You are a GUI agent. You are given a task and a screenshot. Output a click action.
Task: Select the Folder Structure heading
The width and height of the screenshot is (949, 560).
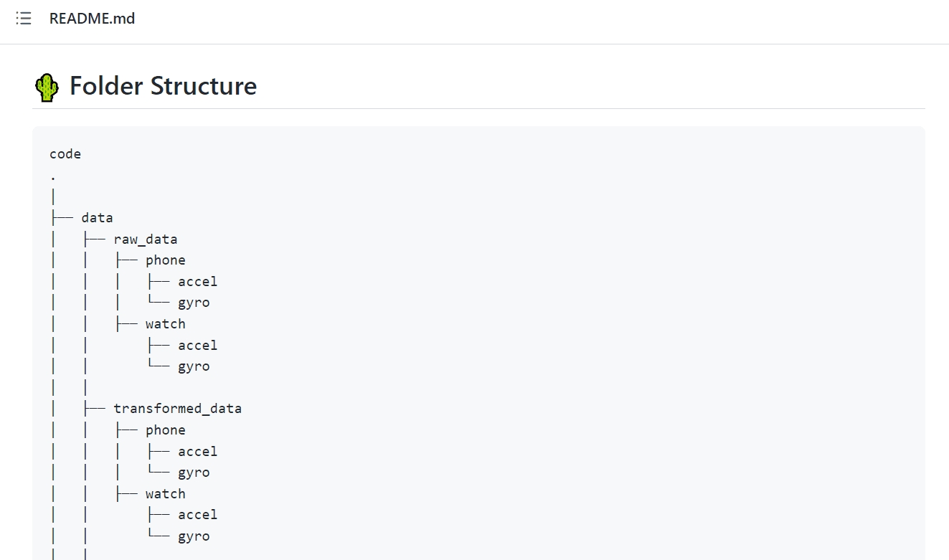[163, 86]
